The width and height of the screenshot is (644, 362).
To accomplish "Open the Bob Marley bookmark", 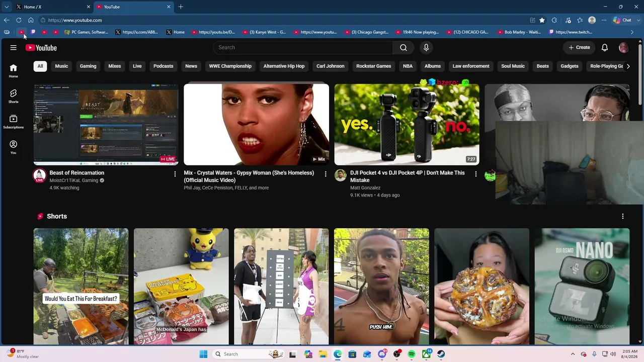I will tap(519, 32).
